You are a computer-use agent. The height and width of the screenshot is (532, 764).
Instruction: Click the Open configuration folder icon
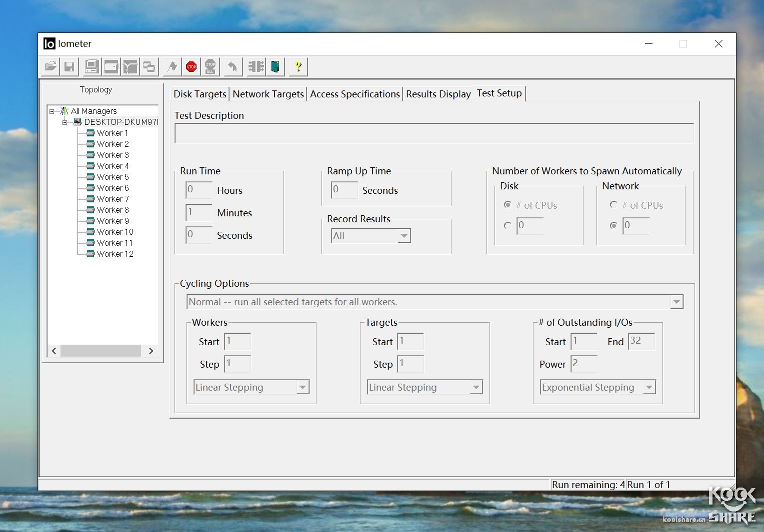pyautogui.click(x=50, y=67)
